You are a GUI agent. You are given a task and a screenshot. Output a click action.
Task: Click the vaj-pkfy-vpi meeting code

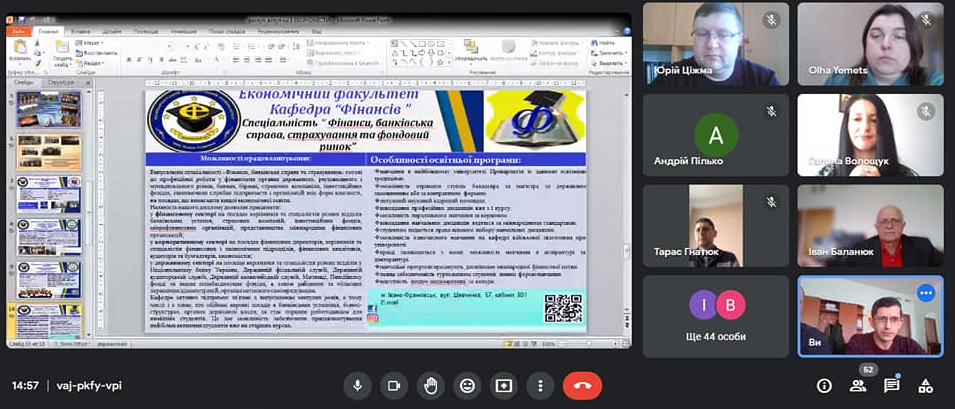(87, 385)
